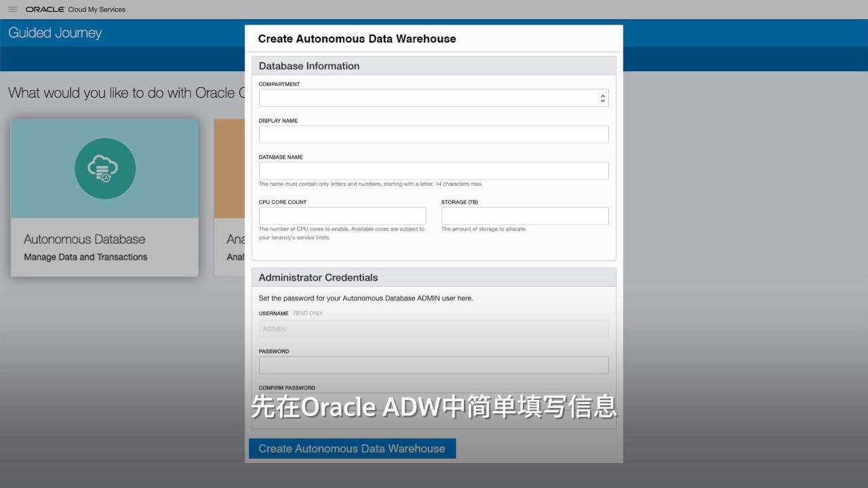
Task: Click Create Autonomous Data Warehouse button
Action: pyautogui.click(x=352, y=449)
